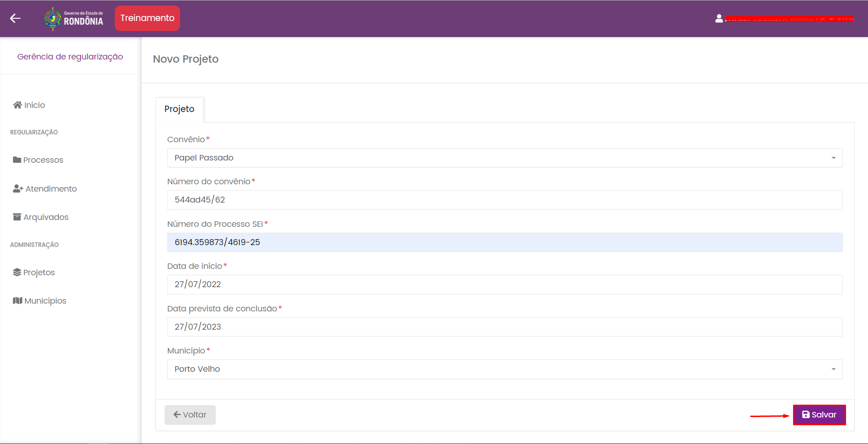Open the Gerência de regularização link
The height and width of the screenshot is (444, 868).
tap(70, 57)
